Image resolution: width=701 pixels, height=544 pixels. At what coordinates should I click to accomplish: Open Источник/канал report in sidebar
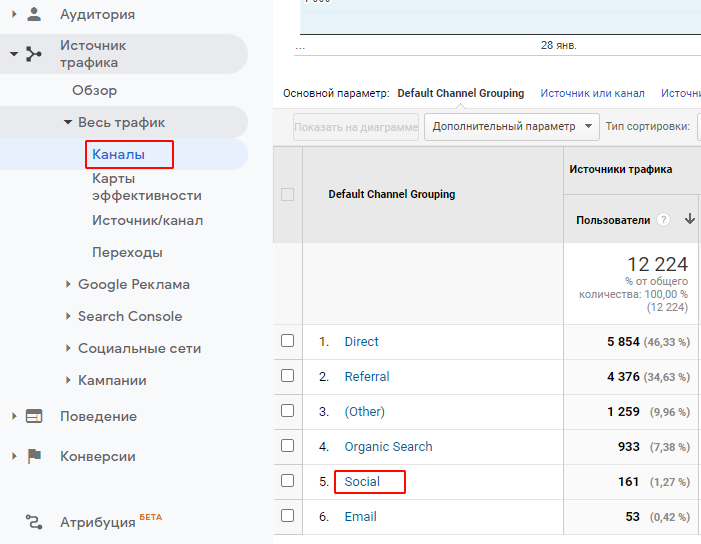[x=148, y=220]
